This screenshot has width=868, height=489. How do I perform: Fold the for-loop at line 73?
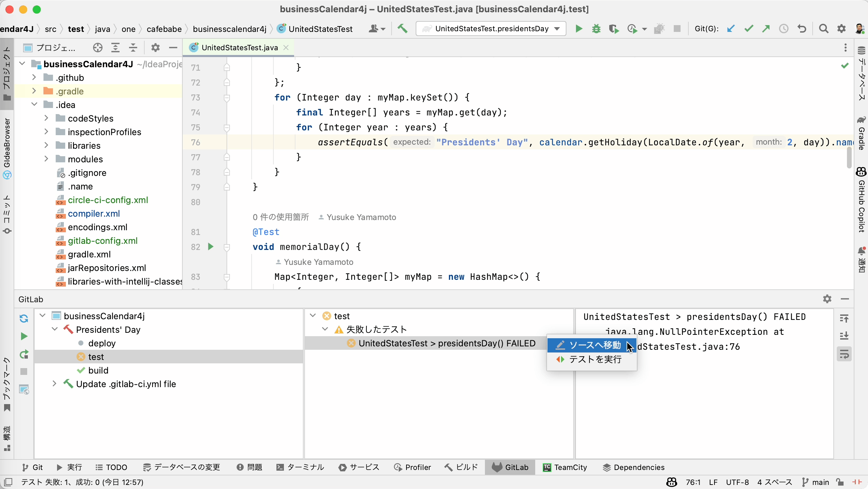[227, 98]
